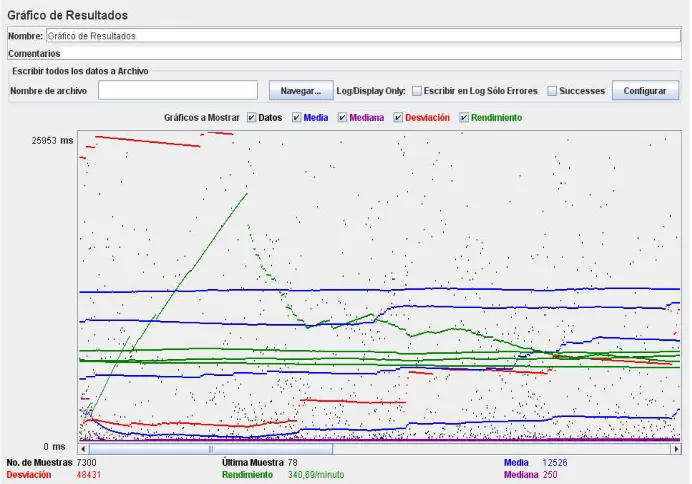Click the scrollbar right arrow
The image size is (692, 484).
coord(676,449)
